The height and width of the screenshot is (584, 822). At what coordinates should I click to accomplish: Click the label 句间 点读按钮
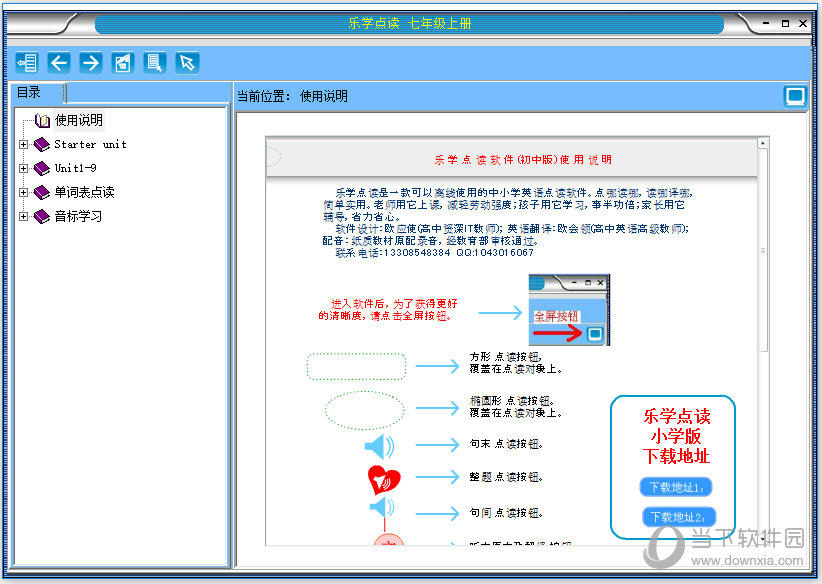click(506, 513)
